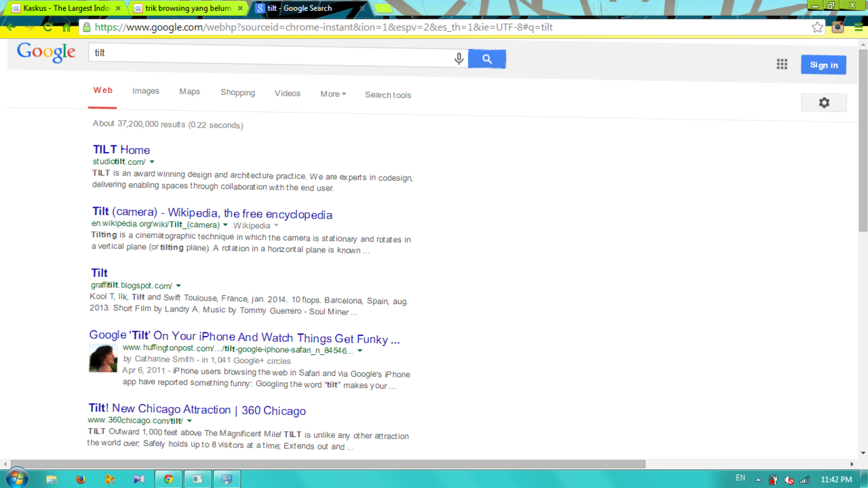Click the camera extension icon in toolbar
This screenshot has width=868, height=488.
tap(838, 27)
